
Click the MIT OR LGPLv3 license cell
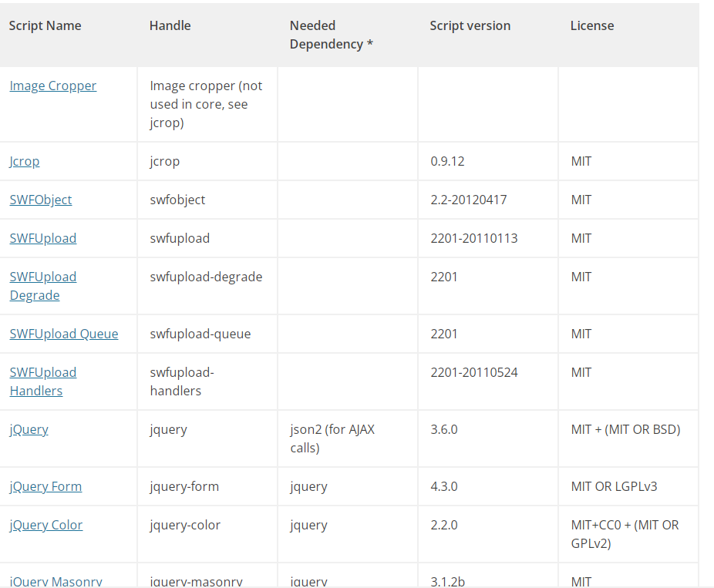[614, 486]
